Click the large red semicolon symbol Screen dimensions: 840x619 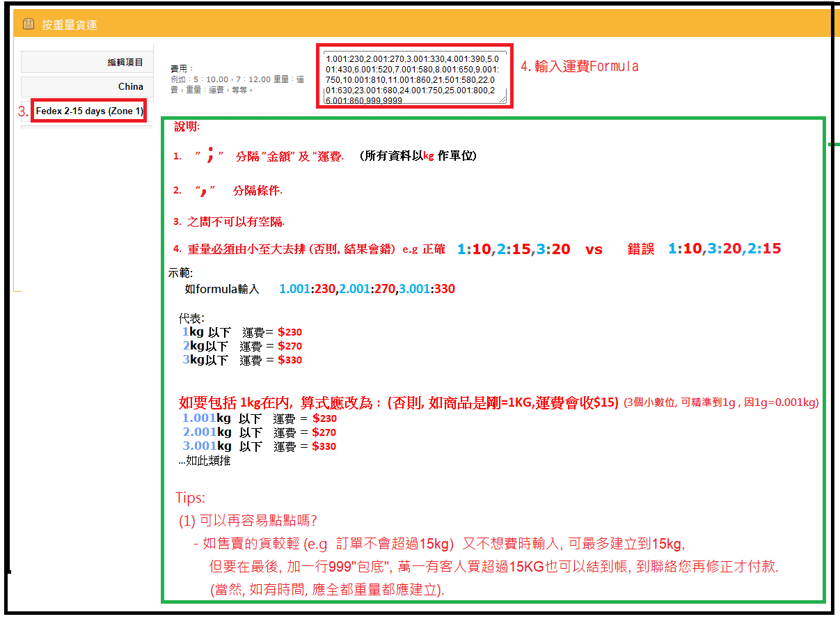point(209,157)
